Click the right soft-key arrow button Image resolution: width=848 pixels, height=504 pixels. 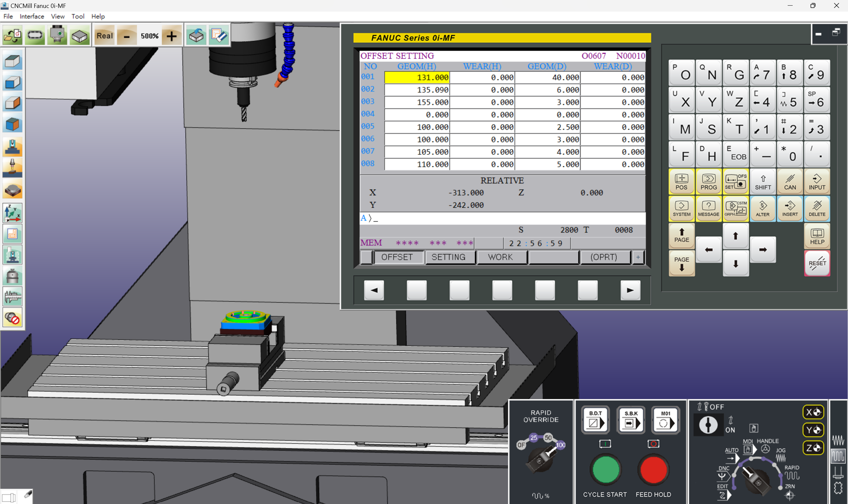click(x=631, y=290)
